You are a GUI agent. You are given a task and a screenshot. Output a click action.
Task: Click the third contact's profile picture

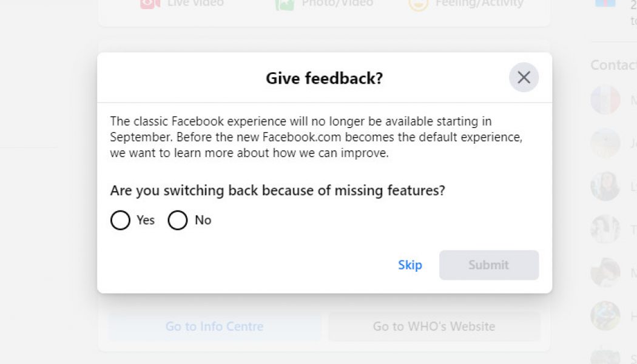click(605, 186)
